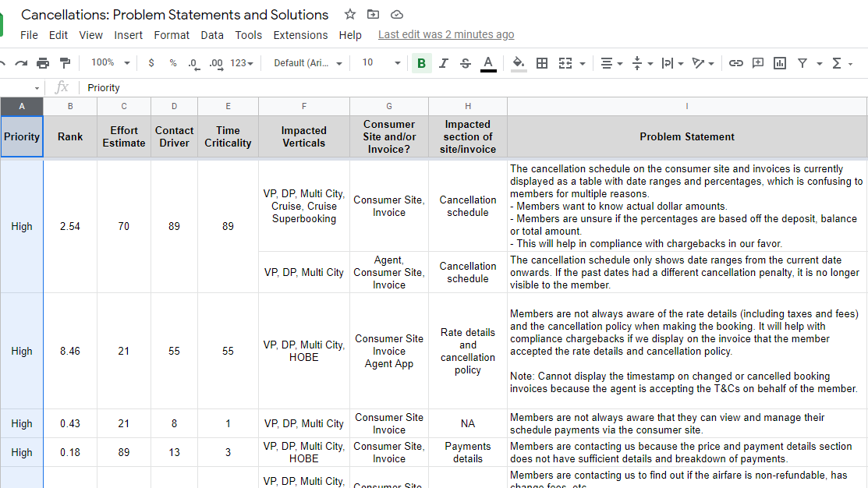Open the Edit menu

click(x=58, y=35)
